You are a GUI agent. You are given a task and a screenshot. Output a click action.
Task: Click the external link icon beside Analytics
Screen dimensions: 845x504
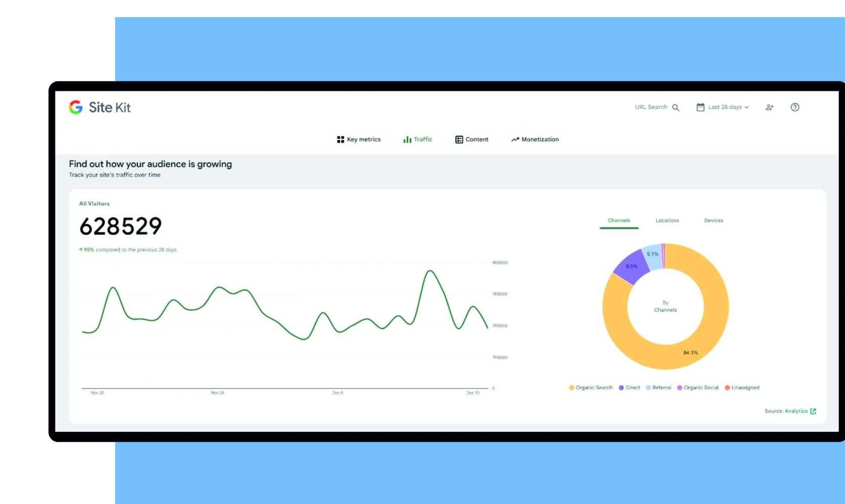[x=813, y=411]
